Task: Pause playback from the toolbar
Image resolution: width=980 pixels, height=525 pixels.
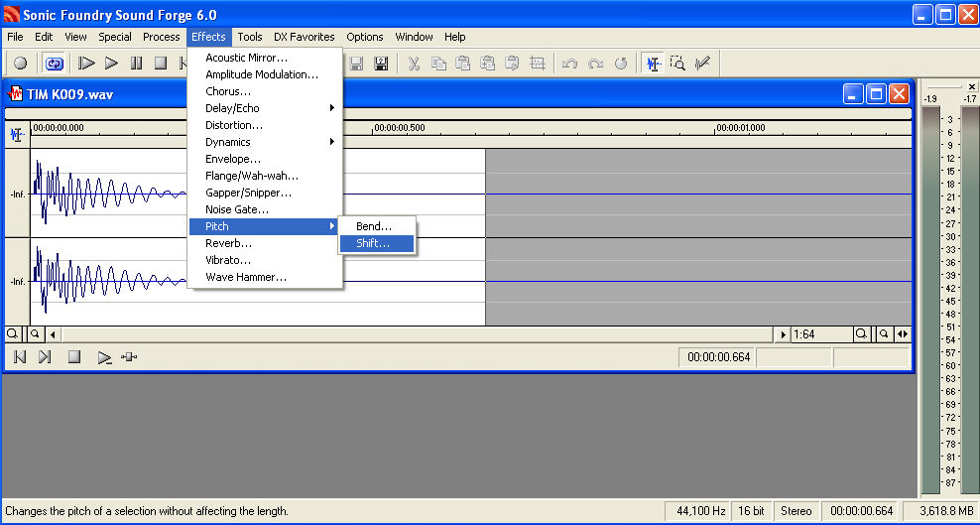Action: [136, 64]
